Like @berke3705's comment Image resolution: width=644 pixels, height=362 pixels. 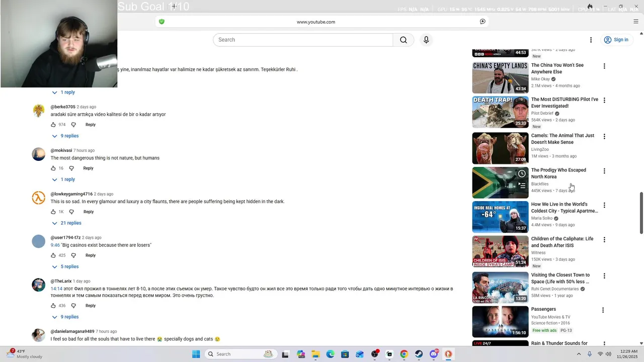click(53, 125)
